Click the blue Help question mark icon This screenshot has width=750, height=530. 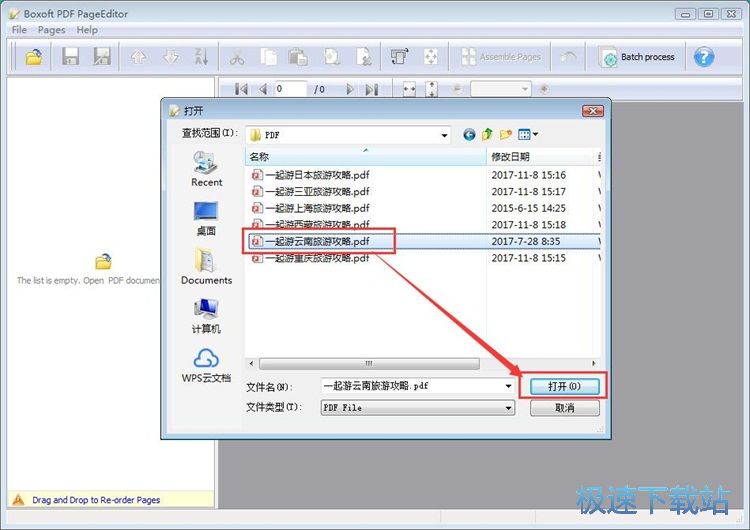704,57
